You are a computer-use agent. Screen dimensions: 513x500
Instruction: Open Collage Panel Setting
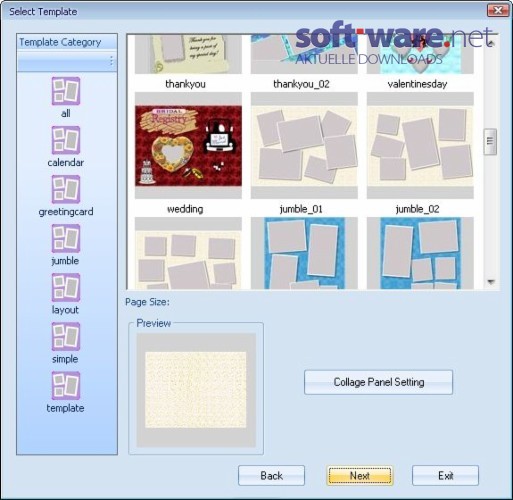click(378, 382)
